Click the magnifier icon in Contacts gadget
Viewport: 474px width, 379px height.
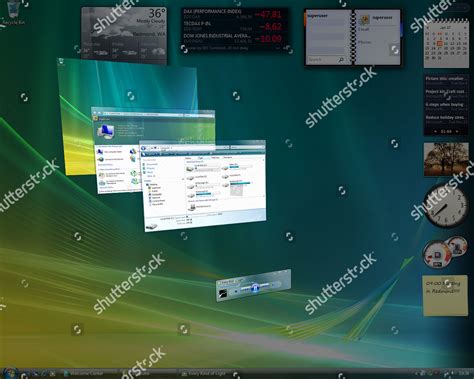[341, 60]
